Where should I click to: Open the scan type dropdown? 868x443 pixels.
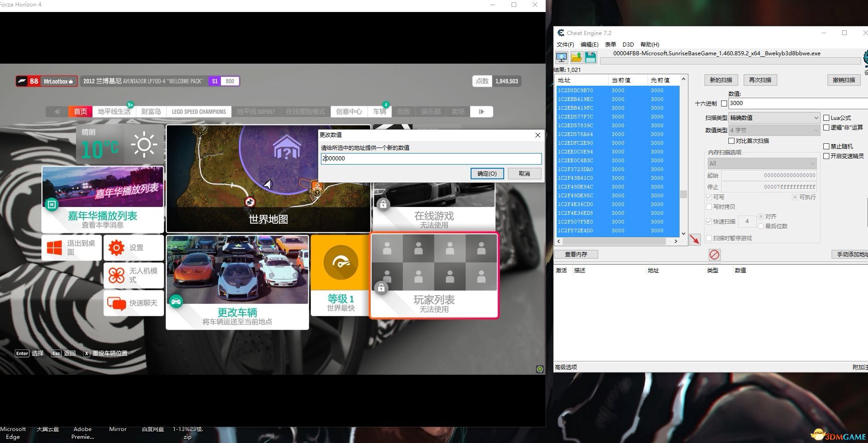point(774,118)
